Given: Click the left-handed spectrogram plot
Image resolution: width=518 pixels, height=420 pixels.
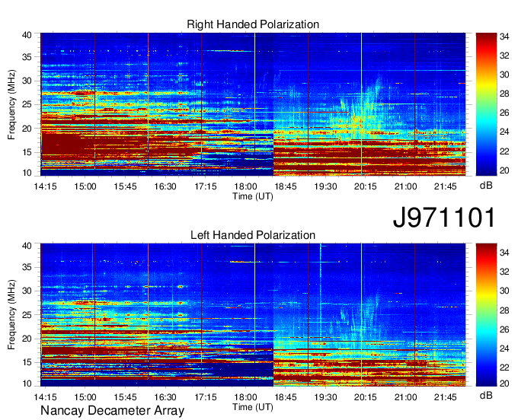Looking at the screenshot, I should [253, 315].
